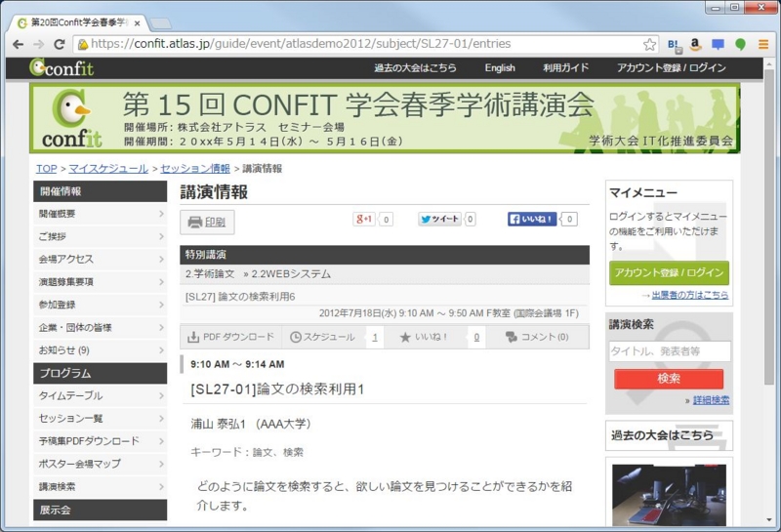
Task: Close the Confit browser tab
Action: pos(138,22)
